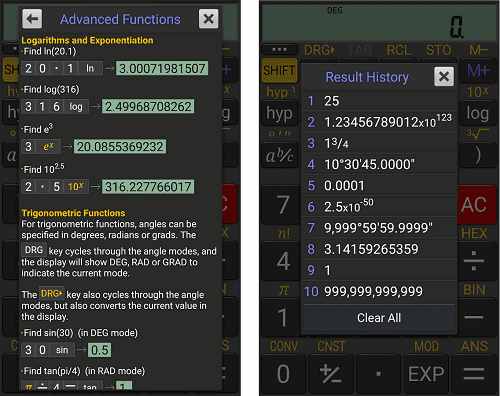Click the Logarithms and Exponentiation heading

tap(87, 40)
